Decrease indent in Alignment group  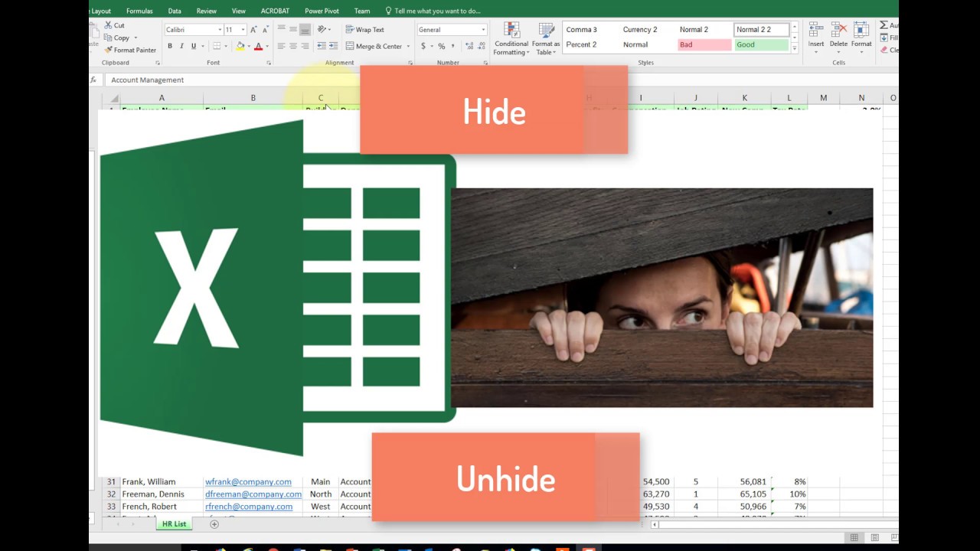pyautogui.click(x=322, y=46)
